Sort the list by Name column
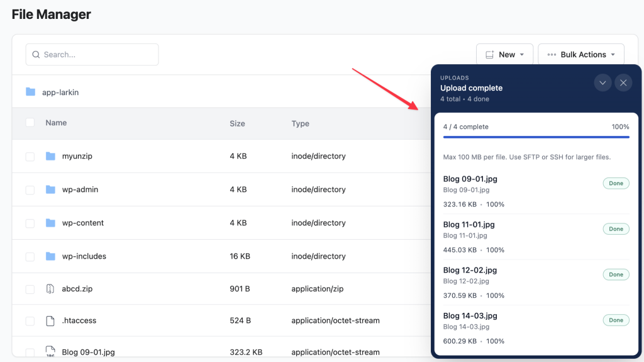Screen dimensions: 644x362 (56, 123)
